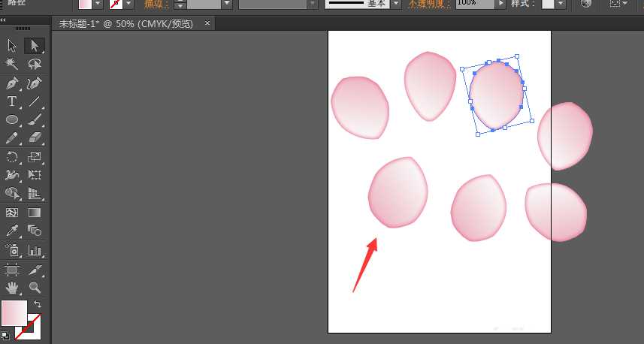Screen dimensions: 644x344
Task: Click the stroke weight input field
Action: [204, 4]
